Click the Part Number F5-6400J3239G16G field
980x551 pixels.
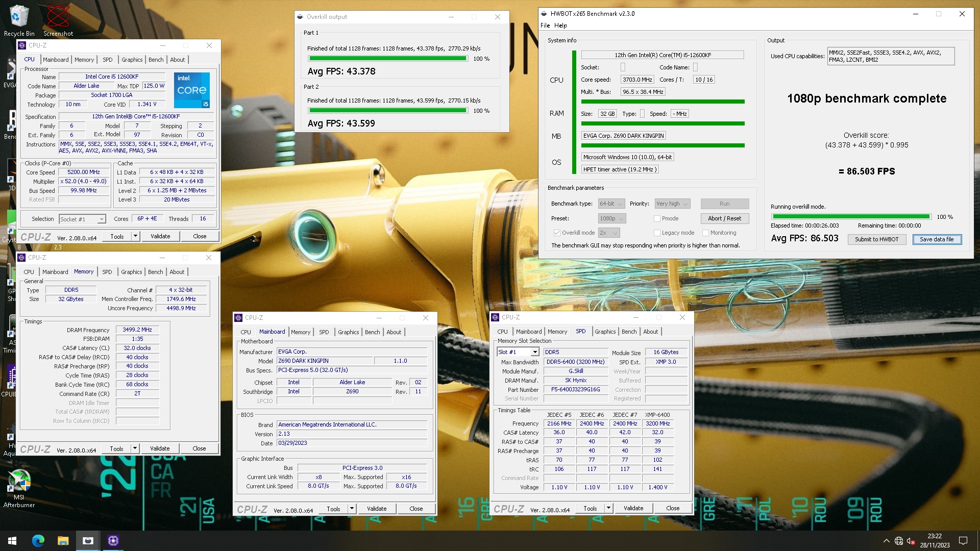point(576,390)
